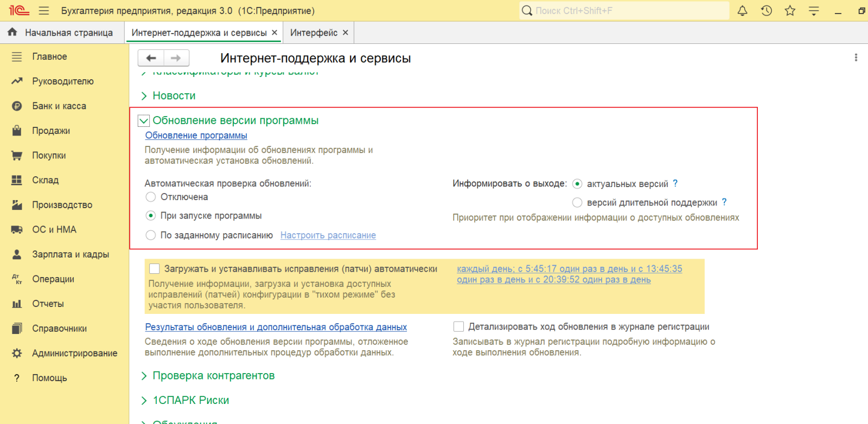The height and width of the screenshot is (424, 868).
Task: Expand the Новости section
Action: coord(174,96)
